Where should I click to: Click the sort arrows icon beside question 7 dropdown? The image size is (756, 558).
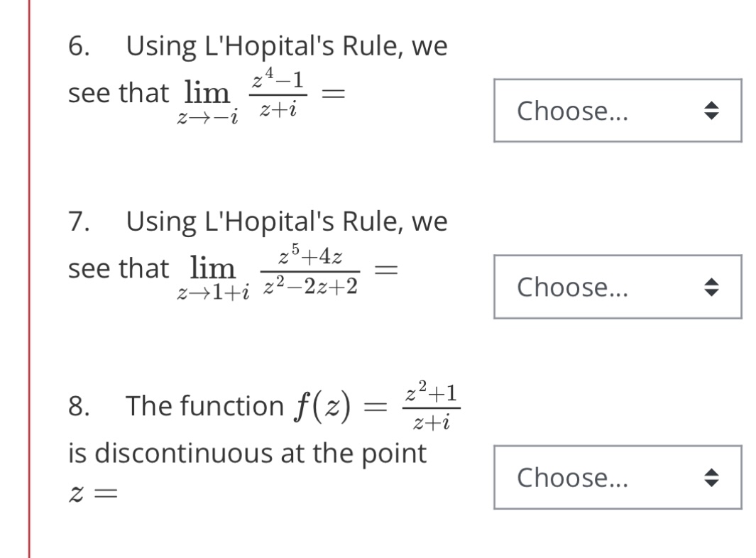tap(711, 287)
